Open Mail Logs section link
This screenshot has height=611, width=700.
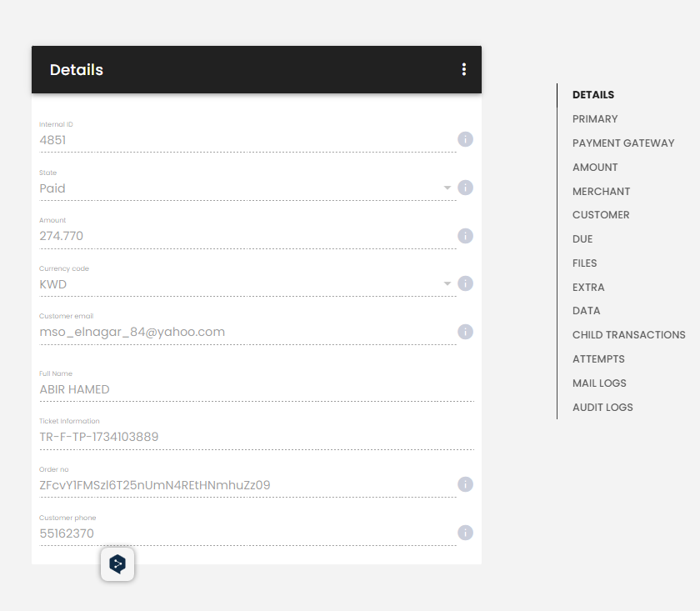(599, 383)
